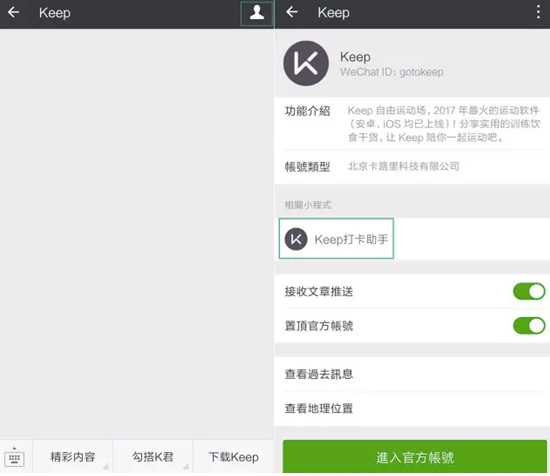Toggle 置頂官方帳號 switch

[x=529, y=326]
